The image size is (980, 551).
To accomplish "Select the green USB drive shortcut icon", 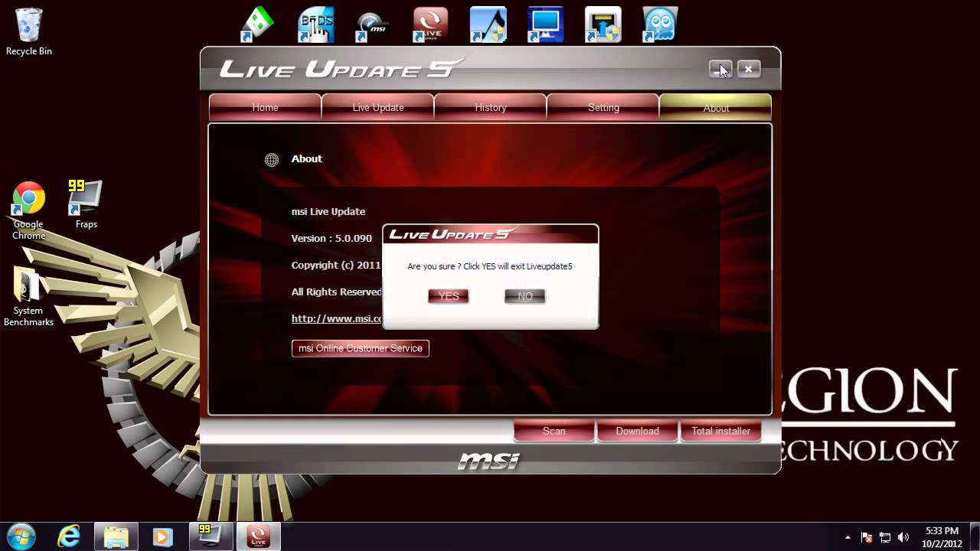I will (257, 24).
